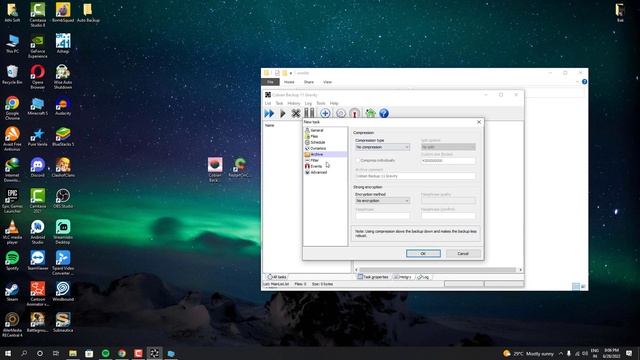Select Events in the New task tree

(x=316, y=167)
